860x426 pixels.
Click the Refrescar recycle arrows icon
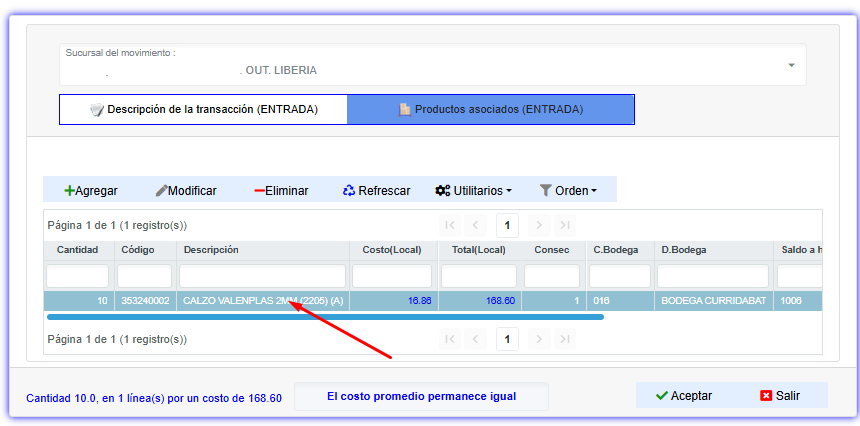[349, 190]
